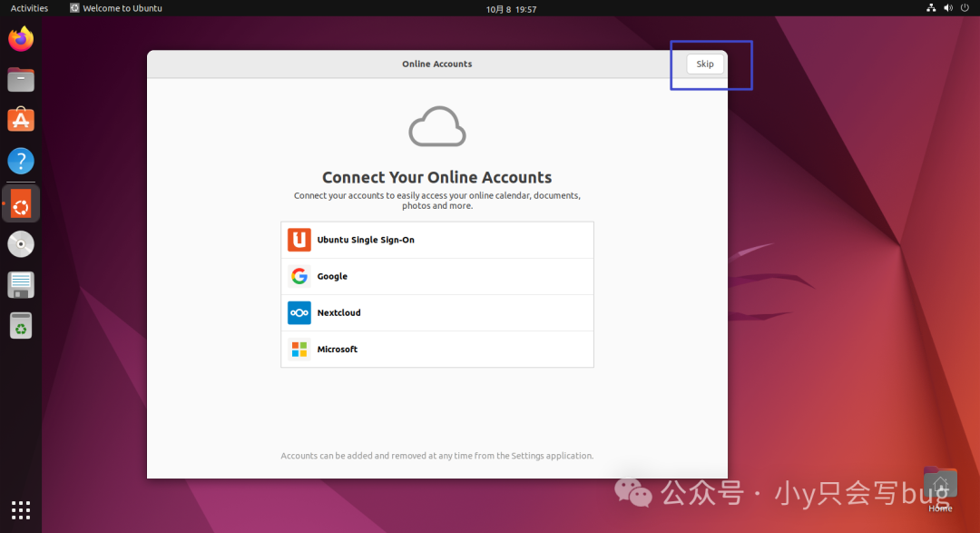Click the Skip button
Screen dimensions: 980x533
pyautogui.click(x=705, y=64)
